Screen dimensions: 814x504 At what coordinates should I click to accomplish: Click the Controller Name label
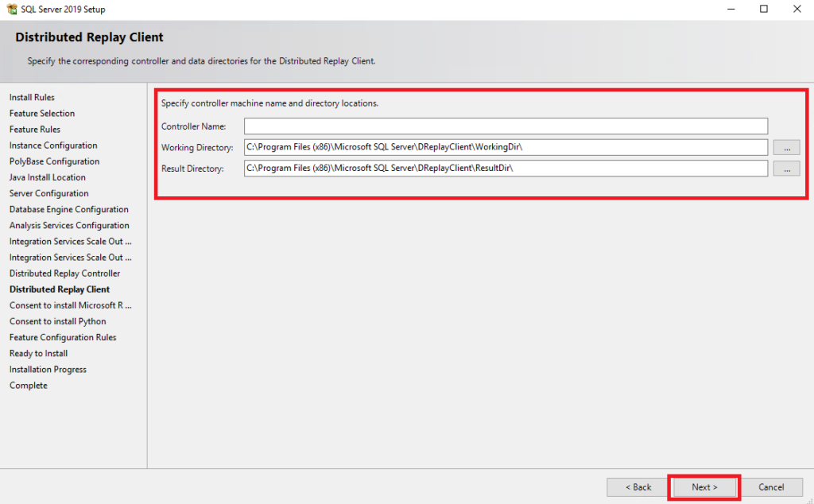[194, 126]
